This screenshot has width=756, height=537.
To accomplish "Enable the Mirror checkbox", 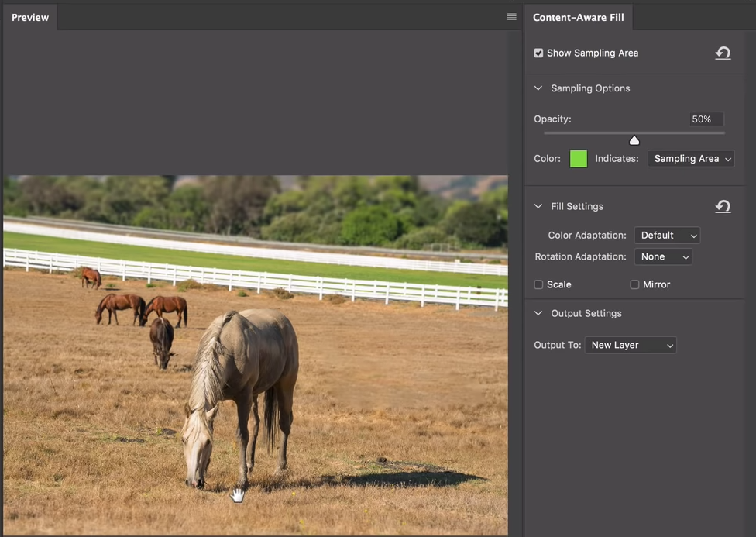I will pyautogui.click(x=634, y=284).
